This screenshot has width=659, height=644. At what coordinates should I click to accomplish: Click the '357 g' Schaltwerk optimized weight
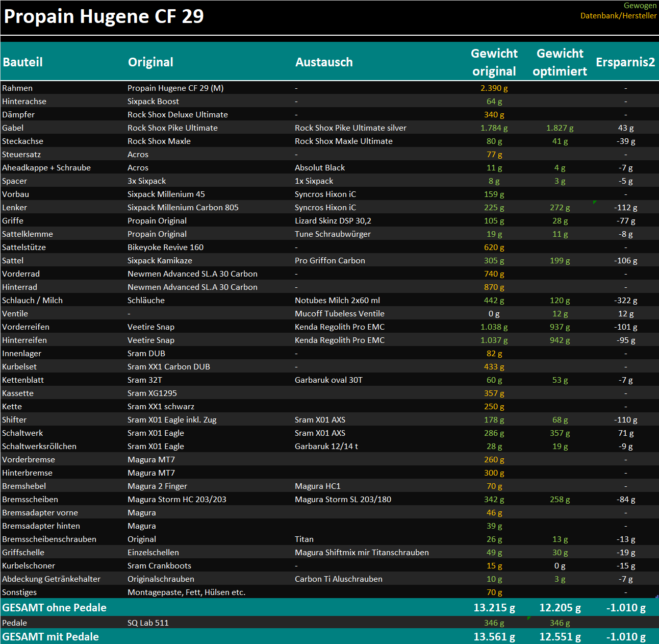click(560, 433)
